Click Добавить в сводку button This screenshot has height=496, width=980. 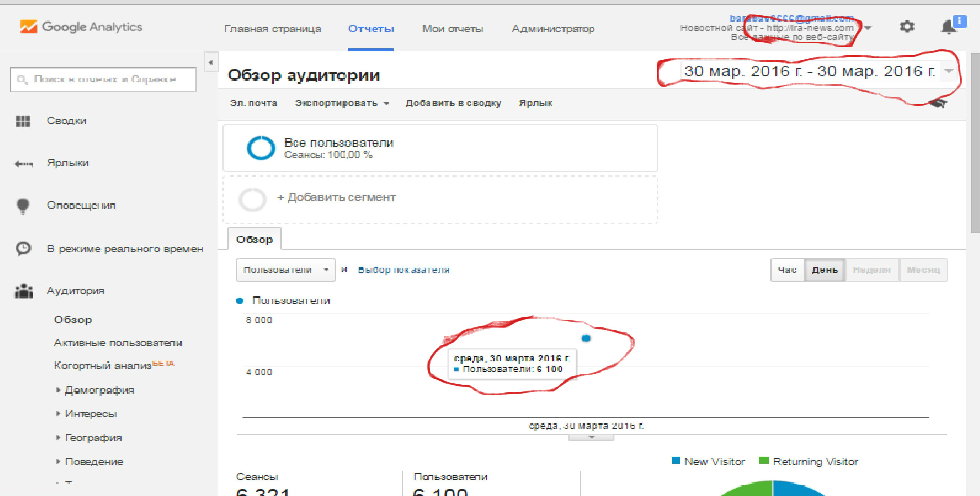453,104
